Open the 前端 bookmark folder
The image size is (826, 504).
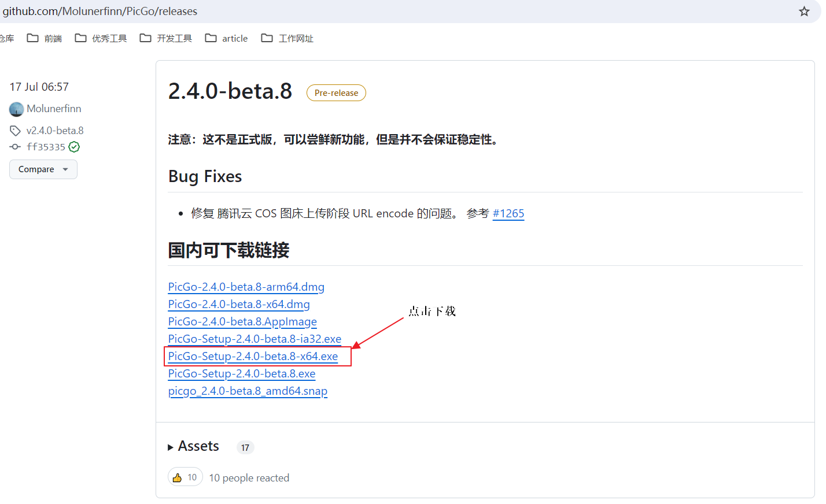(x=45, y=38)
